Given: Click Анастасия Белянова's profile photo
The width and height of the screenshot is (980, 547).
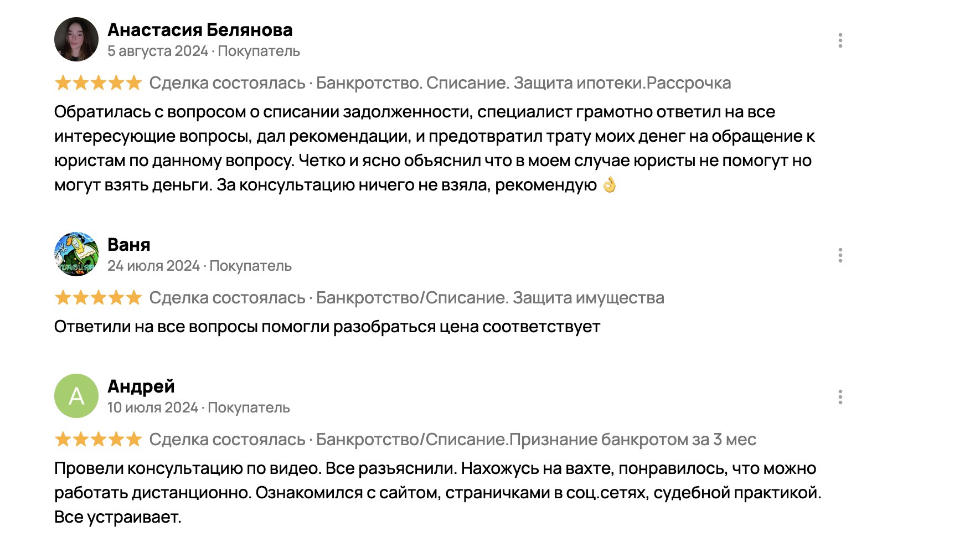Looking at the screenshot, I should coord(76,39).
